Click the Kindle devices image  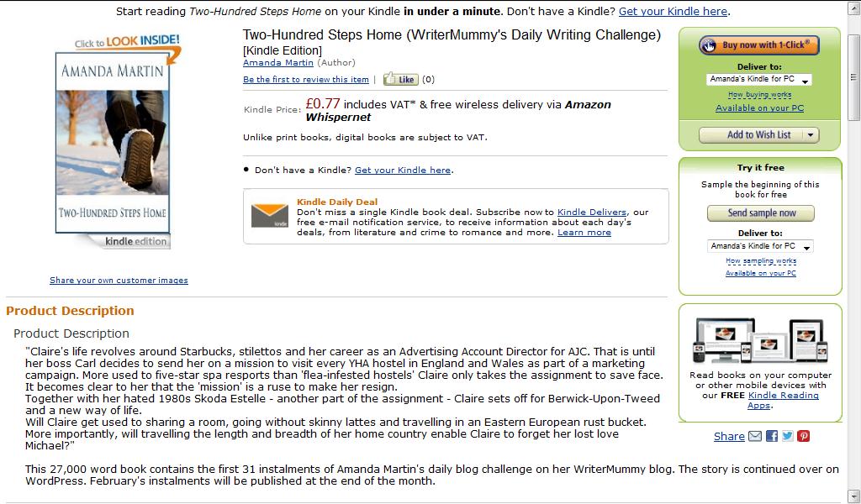[x=760, y=341]
